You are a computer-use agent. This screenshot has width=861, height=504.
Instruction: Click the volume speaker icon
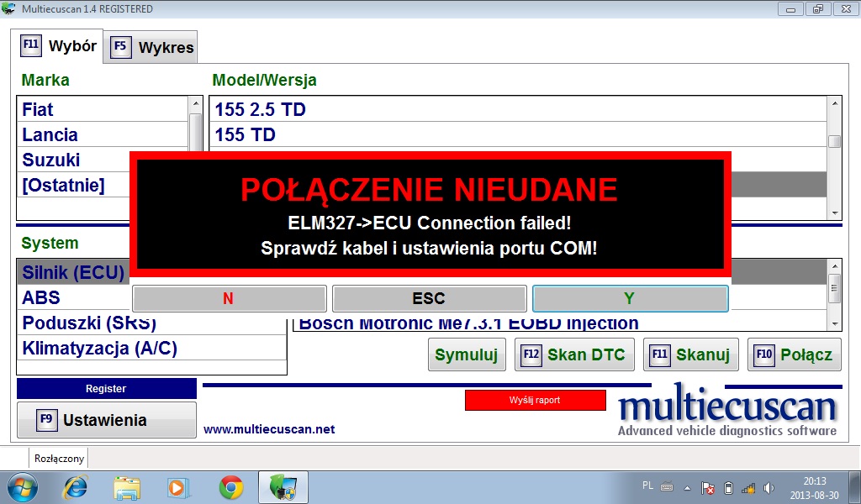769,487
